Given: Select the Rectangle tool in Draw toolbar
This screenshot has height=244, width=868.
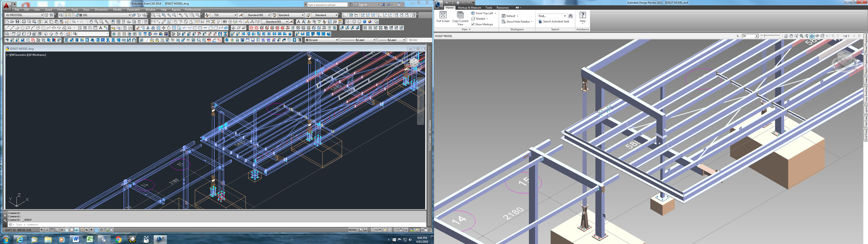Looking at the screenshot, I should (28, 28).
